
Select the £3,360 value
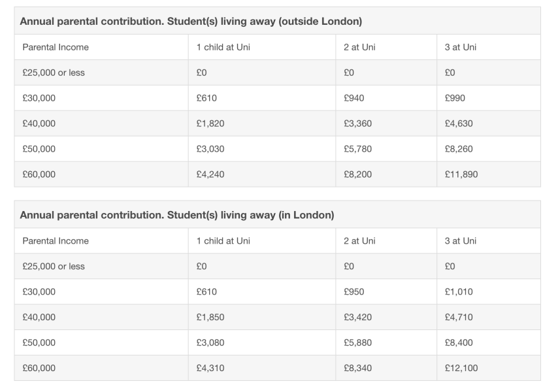click(357, 123)
